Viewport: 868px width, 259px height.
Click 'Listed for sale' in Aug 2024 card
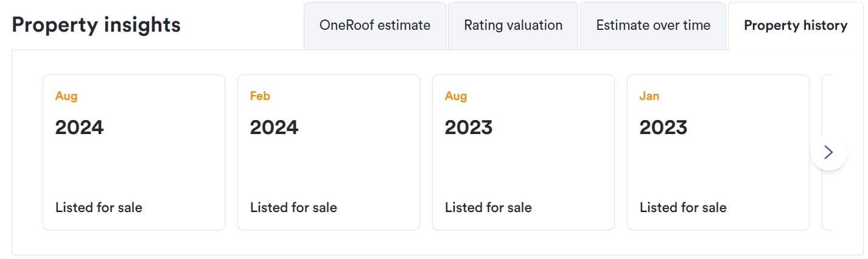pyautogui.click(x=99, y=207)
